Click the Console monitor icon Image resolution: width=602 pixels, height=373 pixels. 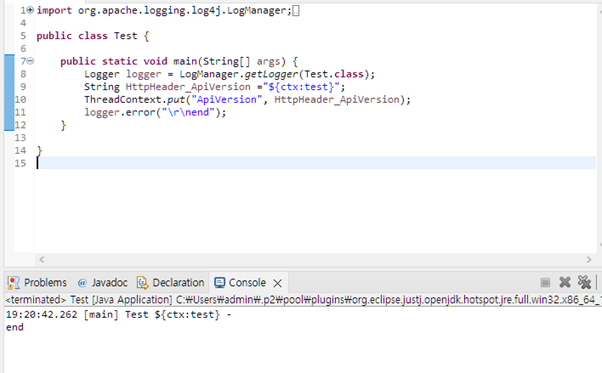[220, 283]
